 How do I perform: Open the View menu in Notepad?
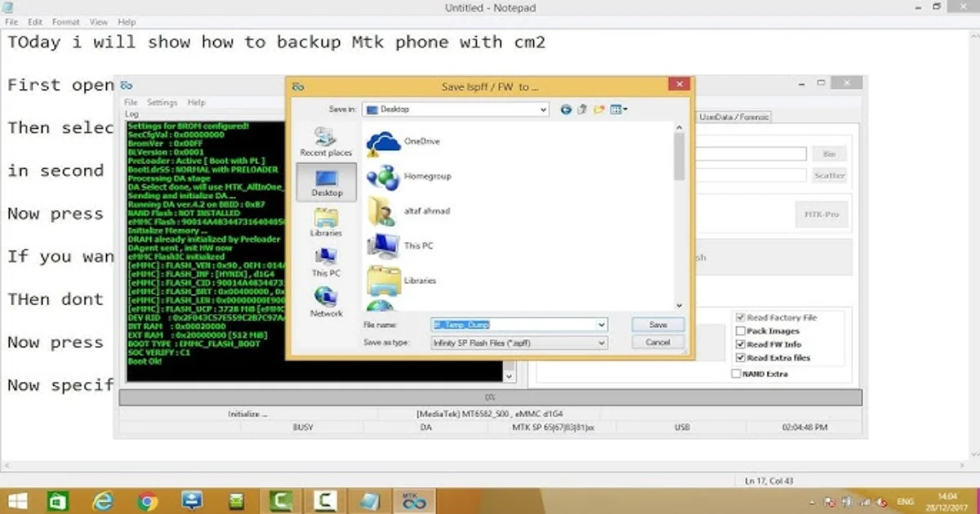99,22
